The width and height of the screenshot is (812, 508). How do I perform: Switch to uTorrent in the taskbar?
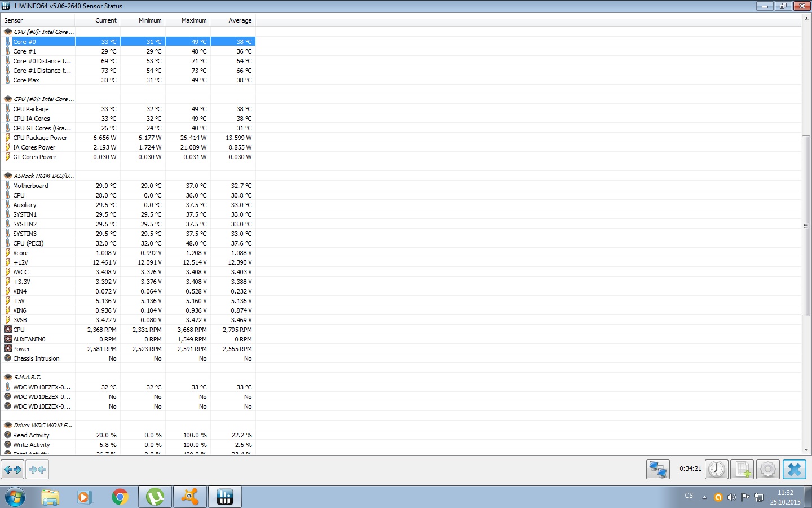[x=155, y=497]
